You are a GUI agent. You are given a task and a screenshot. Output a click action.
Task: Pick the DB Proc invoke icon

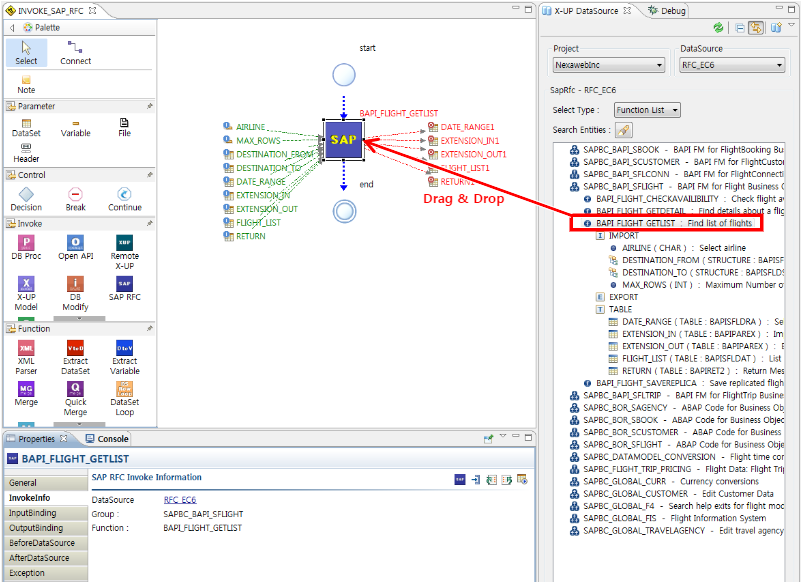point(27,247)
